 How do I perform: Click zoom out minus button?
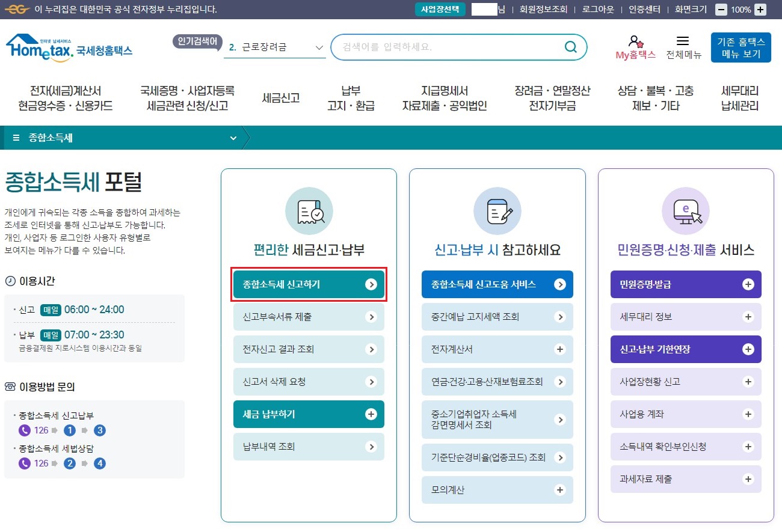[x=721, y=10]
